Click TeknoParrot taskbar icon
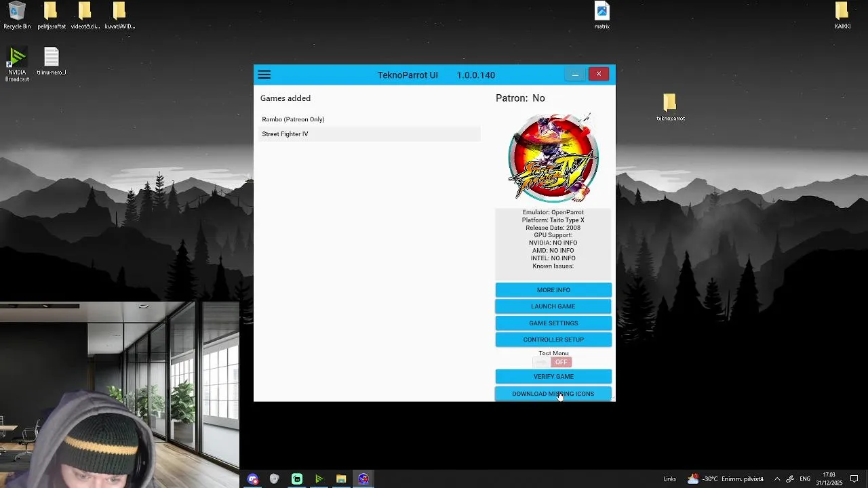The width and height of the screenshot is (868, 488). (x=363, y=479)
